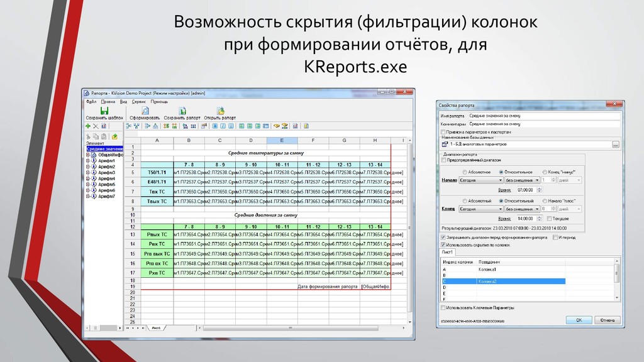This screenshot has height=362, width=644.
Task: Click cell Рвых ТС in the spreadsheet
Action: point(157,235)
